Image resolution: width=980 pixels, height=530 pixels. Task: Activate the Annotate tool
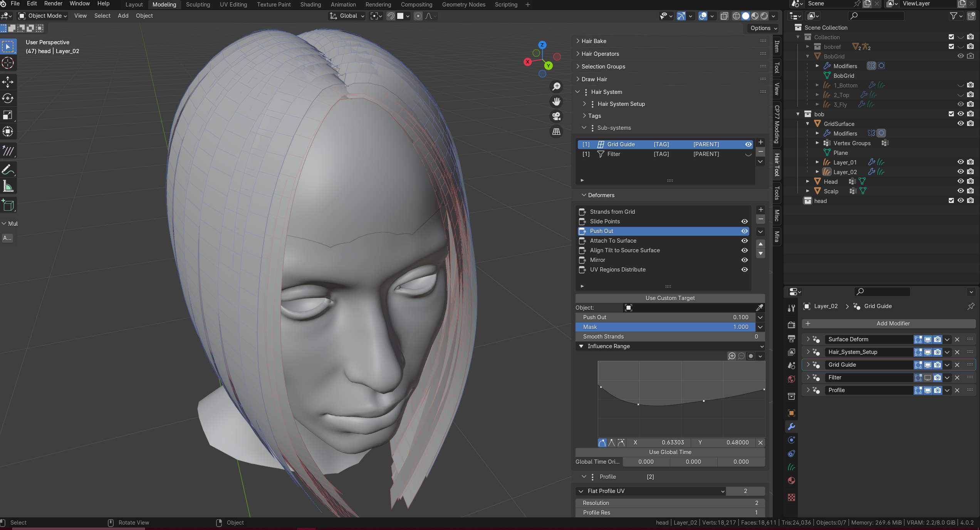click(x=8, y=169)
